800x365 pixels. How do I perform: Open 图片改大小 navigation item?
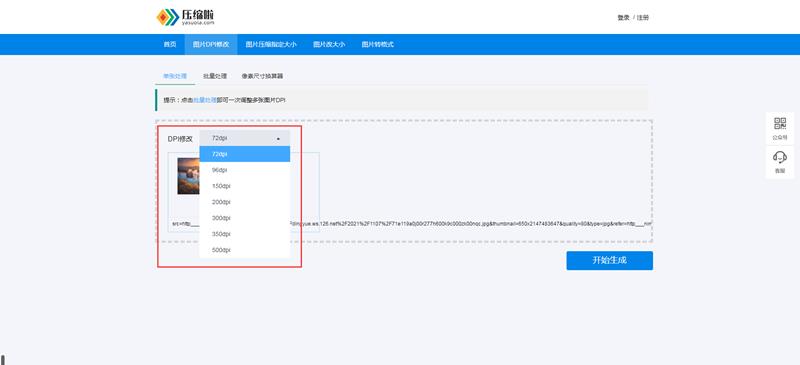[329, 44]
